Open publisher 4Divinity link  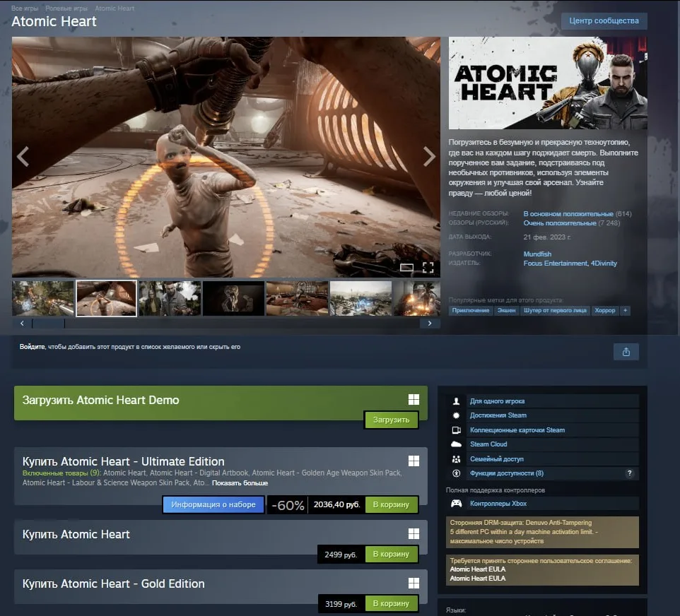[604, 263]
